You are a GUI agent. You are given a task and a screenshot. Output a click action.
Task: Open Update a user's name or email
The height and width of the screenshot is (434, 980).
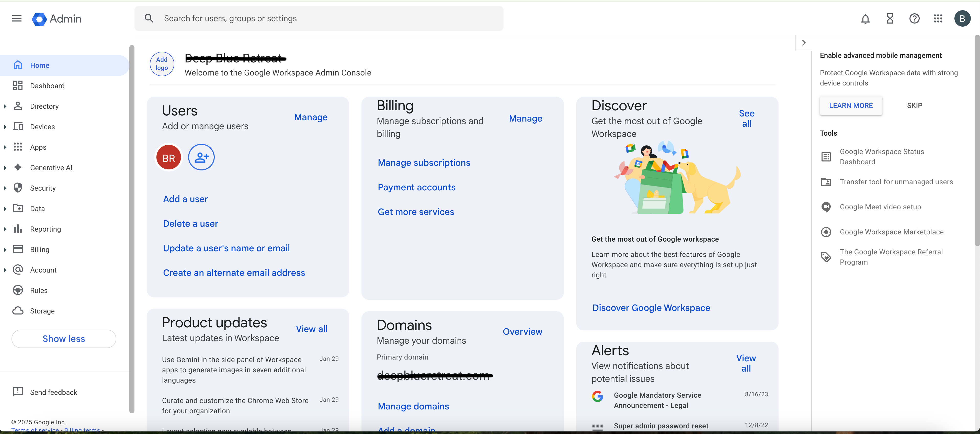tap(226, 248)
